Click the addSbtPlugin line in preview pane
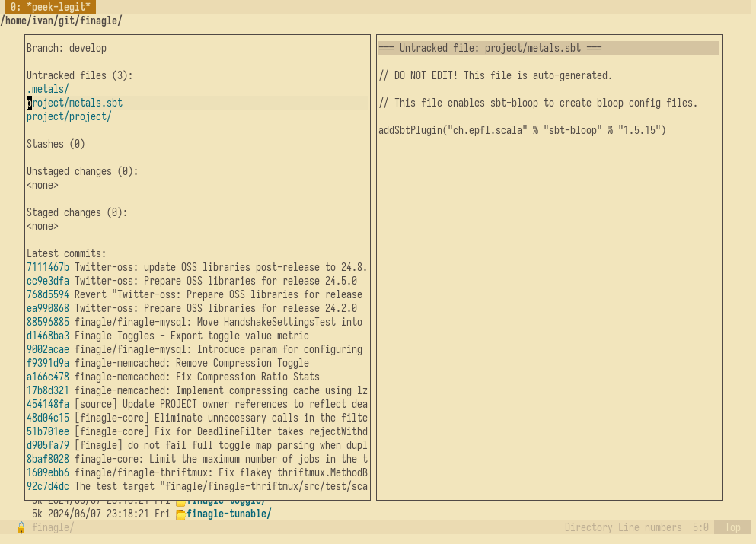The image size is (756, 544). (522, 130)
